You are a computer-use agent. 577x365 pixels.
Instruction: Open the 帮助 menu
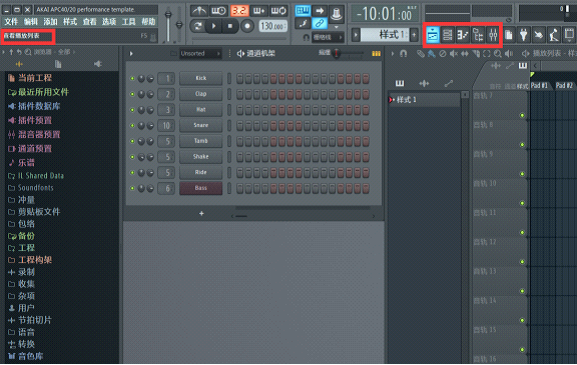pos(148,22)
